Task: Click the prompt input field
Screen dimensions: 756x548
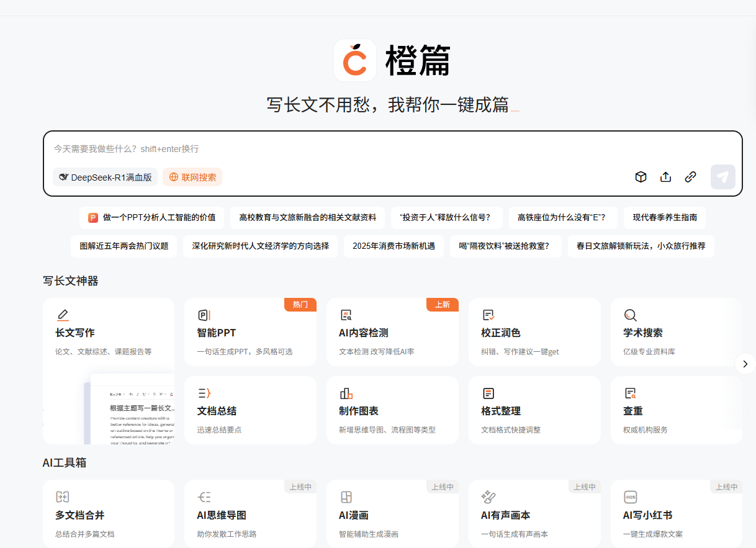Action: (393, 149)
